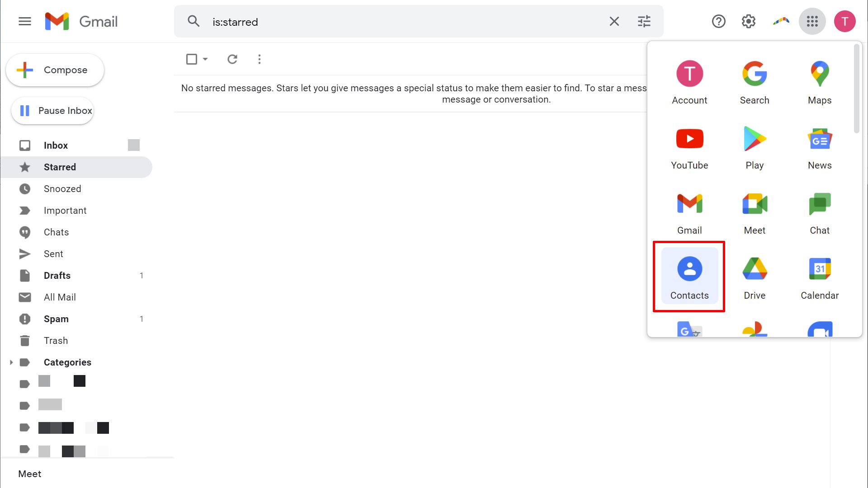
Task: Open the select dropdown arrow beside checkbox
Action: (x=205, y=59)
